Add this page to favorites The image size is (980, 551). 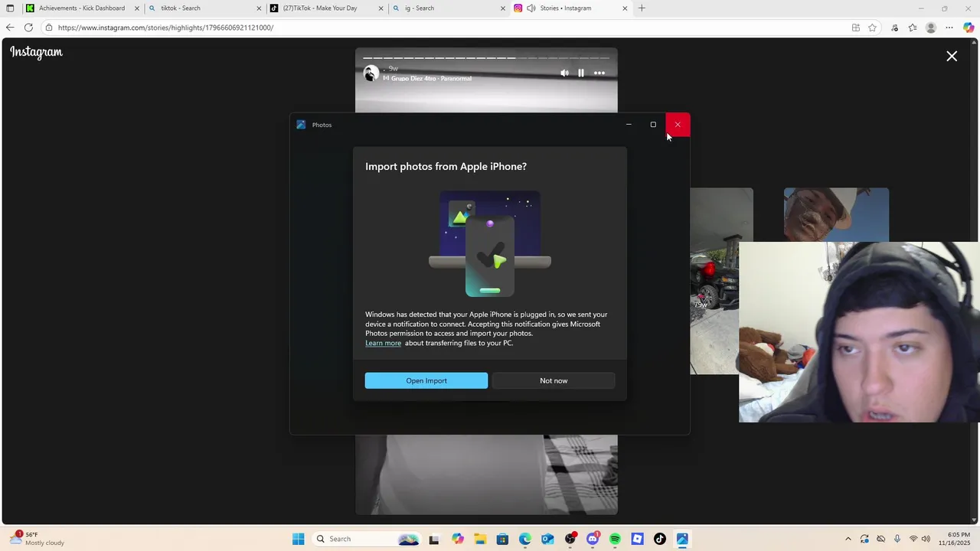point(872,28)
